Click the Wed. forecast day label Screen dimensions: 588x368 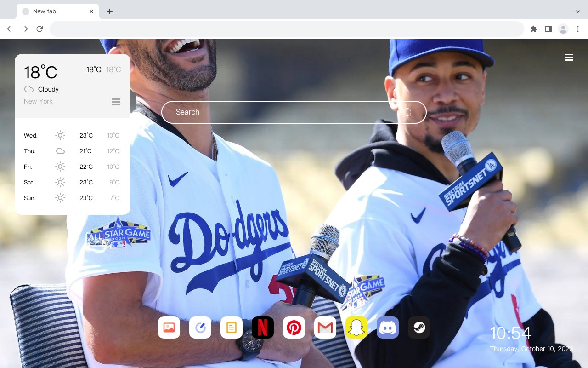31,135
